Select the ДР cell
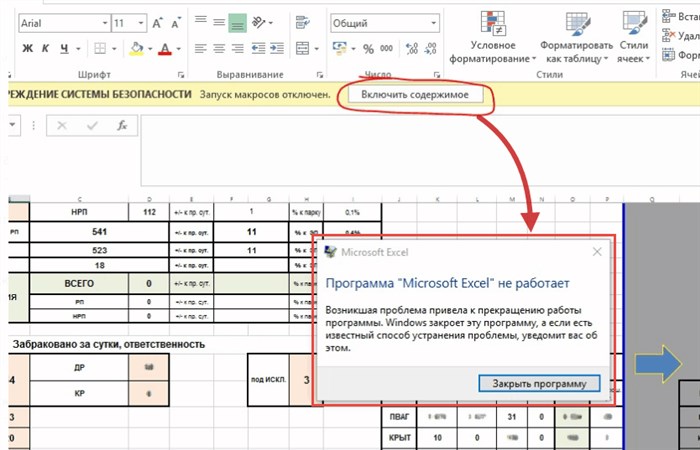The width and height of the screenshot is (700, 450). pos(79,367)
